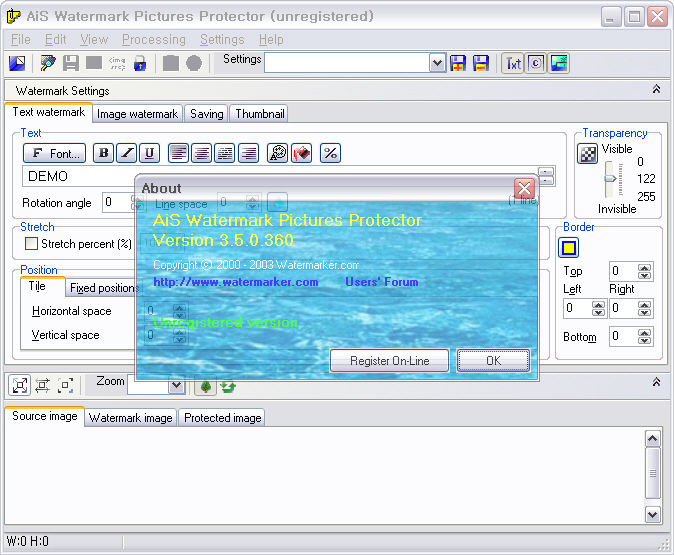This screenshot has width=674, height=555.
Task: Click the Border Bottom value stepper arrows
Action: coord(644,336)
